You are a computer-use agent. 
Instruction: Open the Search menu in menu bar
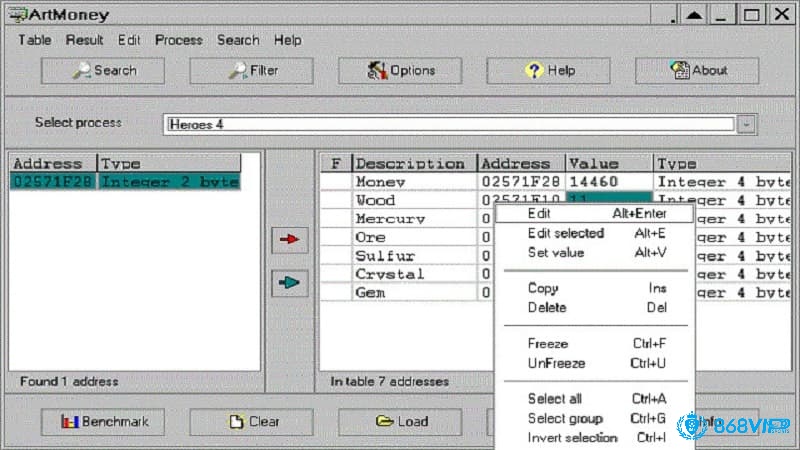[238, 40]
